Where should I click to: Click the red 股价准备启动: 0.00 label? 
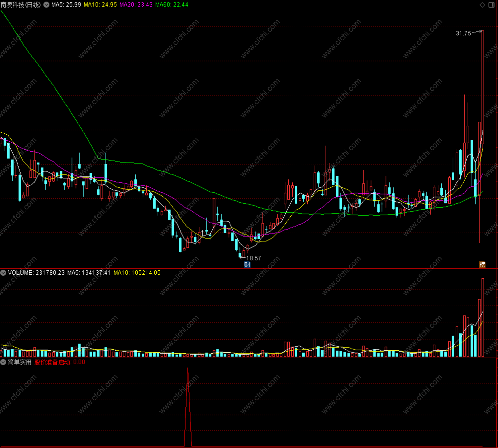tap(60, 362)
